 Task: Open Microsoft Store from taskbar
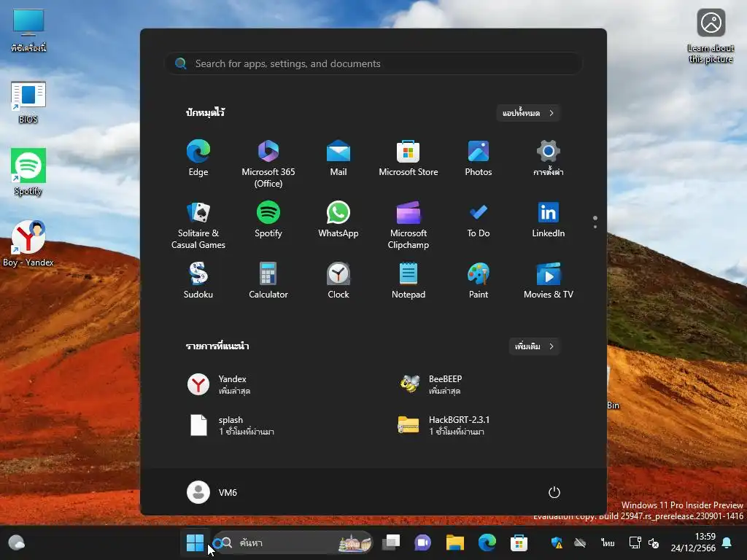pos(519,542)
